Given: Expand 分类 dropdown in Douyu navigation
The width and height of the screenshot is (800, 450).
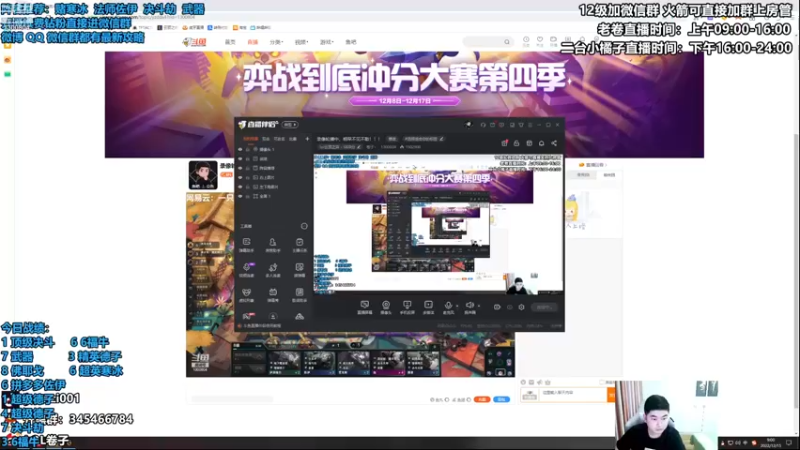Looking at the screenshot, I should pos(276,42).
